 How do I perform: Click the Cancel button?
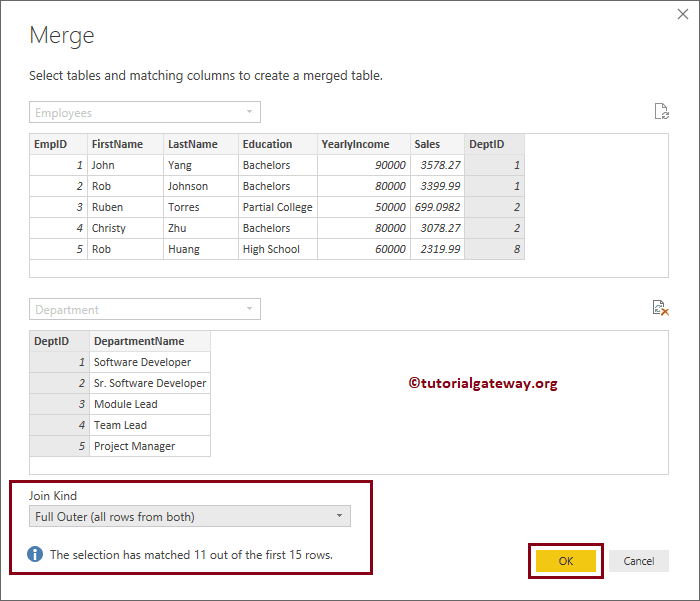click(639, 561)
